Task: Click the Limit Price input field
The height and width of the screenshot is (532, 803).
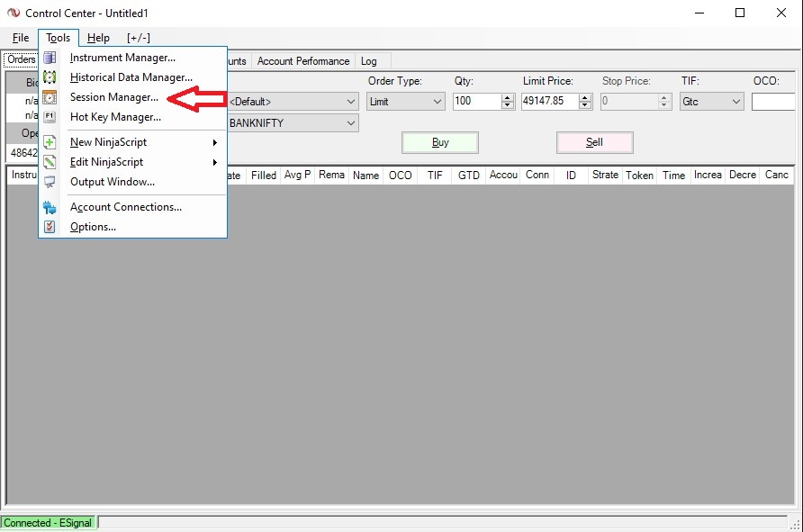Action: point(549,101)
